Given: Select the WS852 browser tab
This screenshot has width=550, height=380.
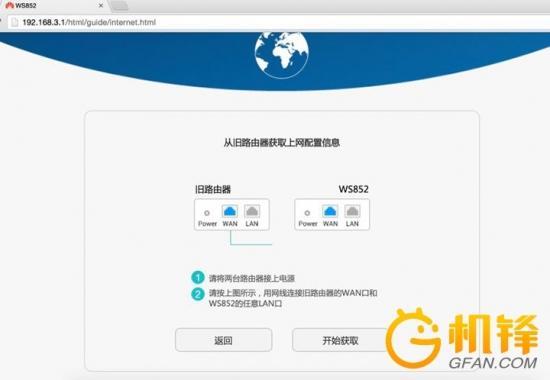Looking at the screenshot, I should (x=54, y=6).
